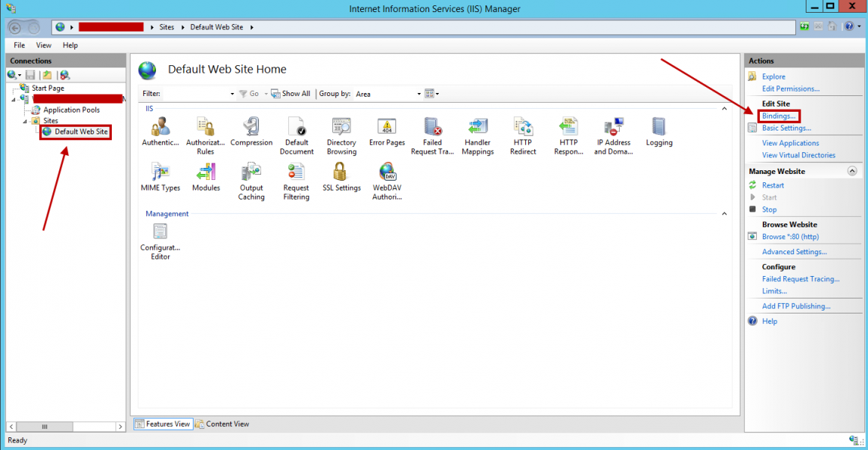The height and width of the screenshot is (450, 868).
Task: Click Add FTP Publishing... link
Action: click(796, 306)
